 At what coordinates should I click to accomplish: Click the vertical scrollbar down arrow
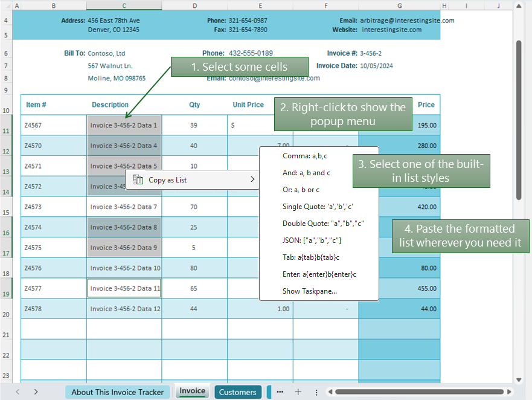point(518,379)
